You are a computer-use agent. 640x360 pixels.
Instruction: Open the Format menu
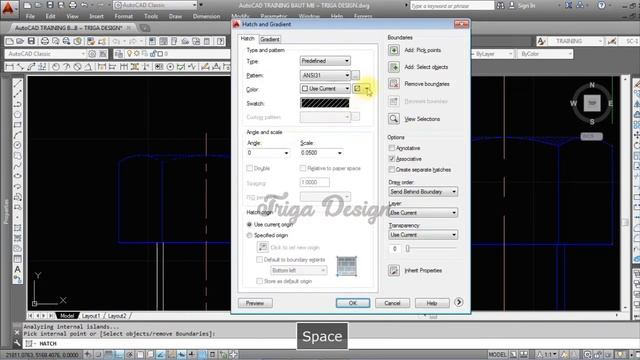(123, 16)
